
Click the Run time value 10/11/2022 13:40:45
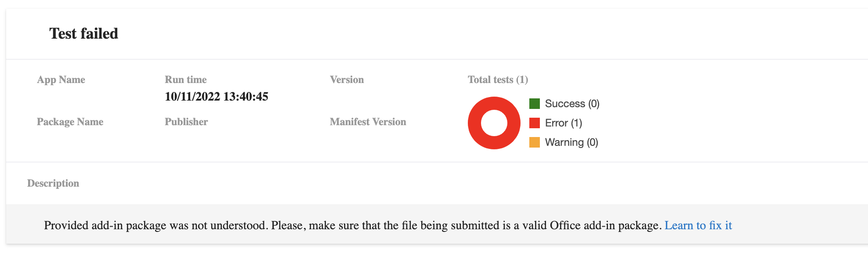click(217, 97)
